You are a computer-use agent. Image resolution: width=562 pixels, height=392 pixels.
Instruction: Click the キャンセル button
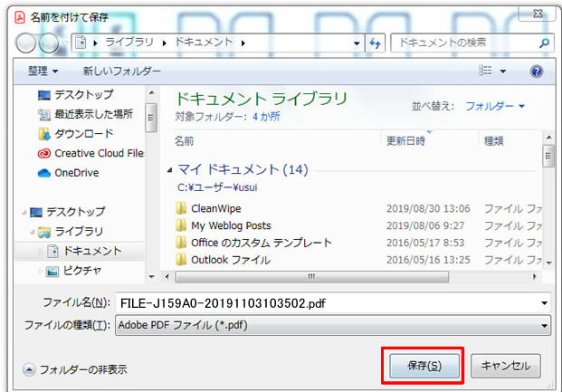[505, 366]
